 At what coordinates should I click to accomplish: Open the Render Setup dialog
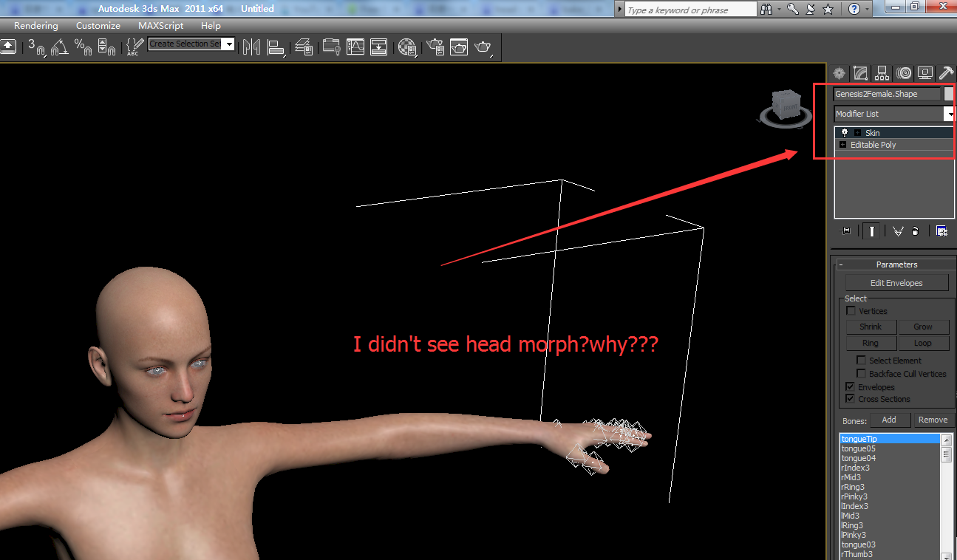coord(435,47)
